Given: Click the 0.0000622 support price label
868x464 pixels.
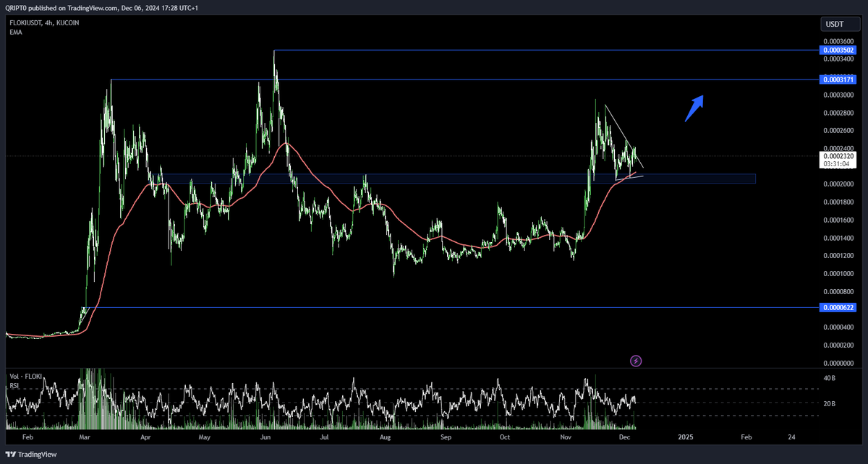Looking at the screenshot, I should coord(837,307).
